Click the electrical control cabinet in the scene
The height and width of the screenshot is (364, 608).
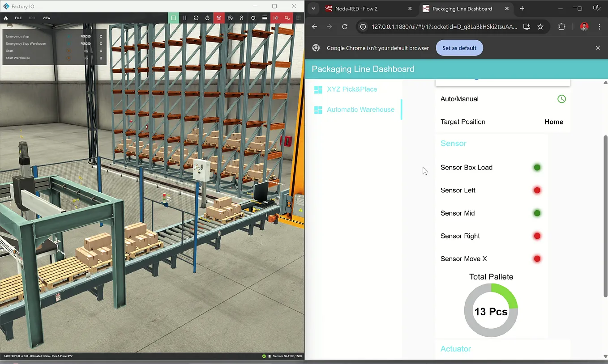[201, 170]
